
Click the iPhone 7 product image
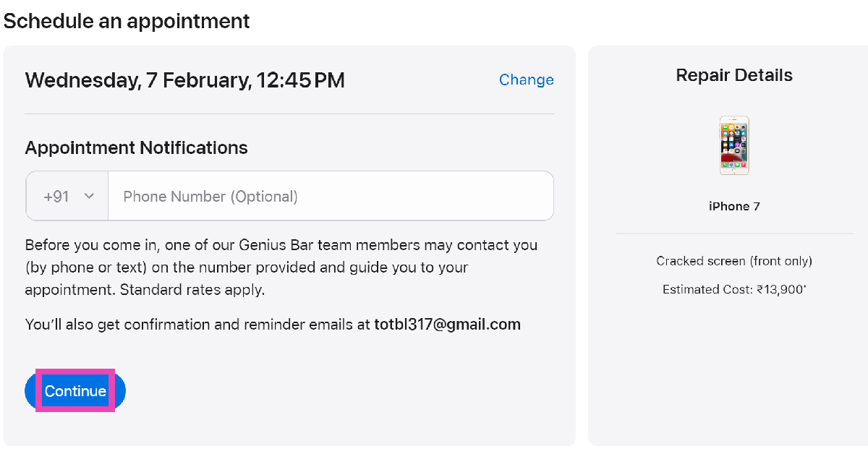[x=734, y=145]
